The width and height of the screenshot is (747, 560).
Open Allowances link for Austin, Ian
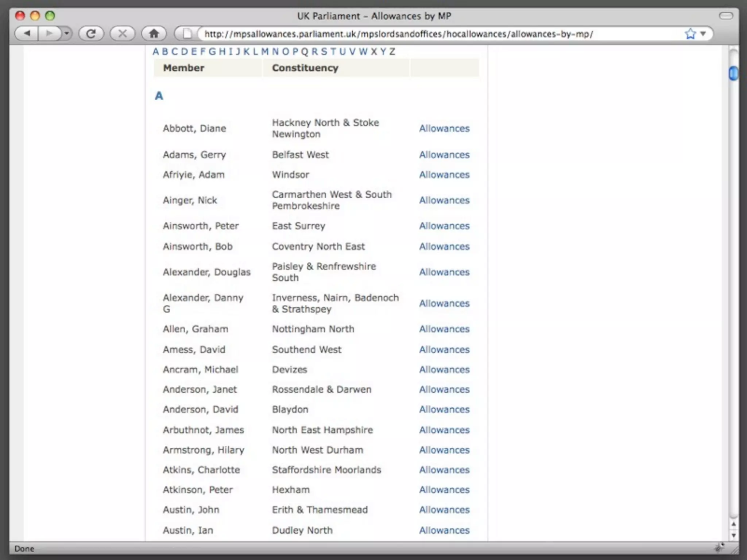[x=444, y=530]
